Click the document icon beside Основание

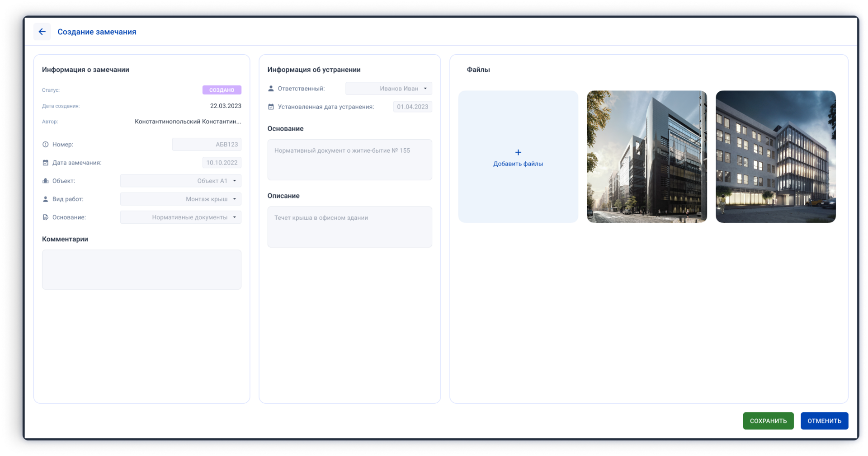[x=45, y=217]
